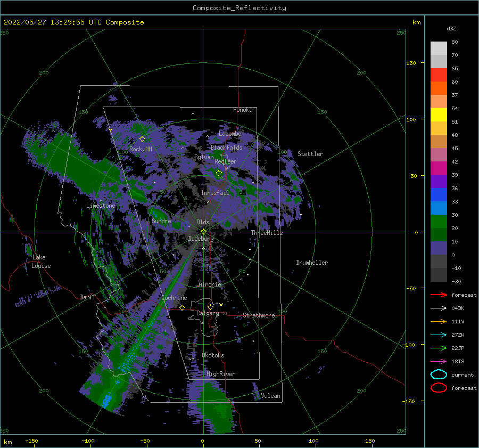
Task: Click the yellow radar center marker at Didsbury
Action: [203, 232]
